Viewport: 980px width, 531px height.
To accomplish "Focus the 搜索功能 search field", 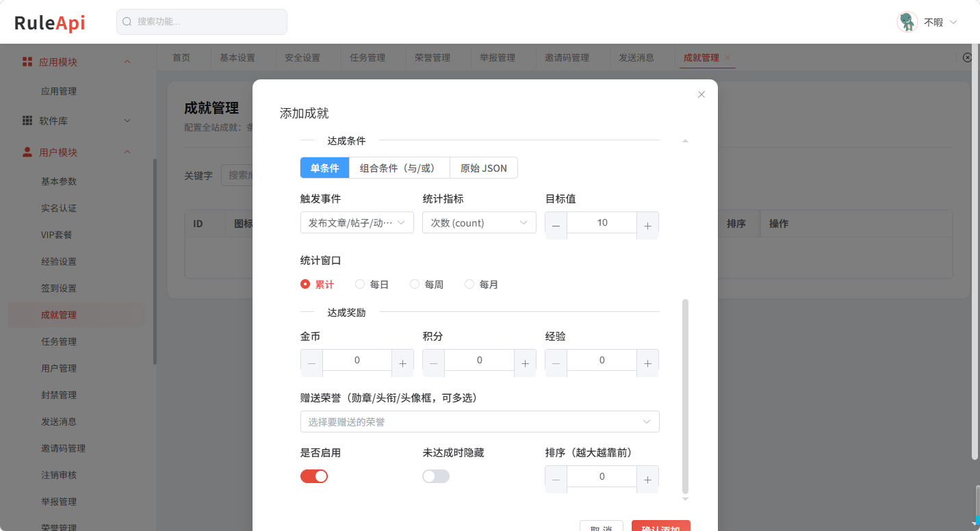I will tap(202, 22).
